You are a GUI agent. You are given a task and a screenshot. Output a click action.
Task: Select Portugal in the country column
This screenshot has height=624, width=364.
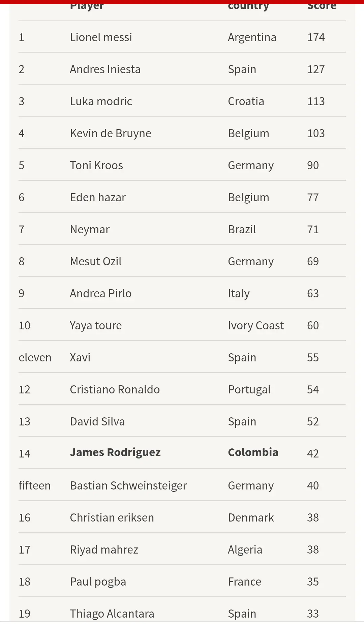click(249, 389)
